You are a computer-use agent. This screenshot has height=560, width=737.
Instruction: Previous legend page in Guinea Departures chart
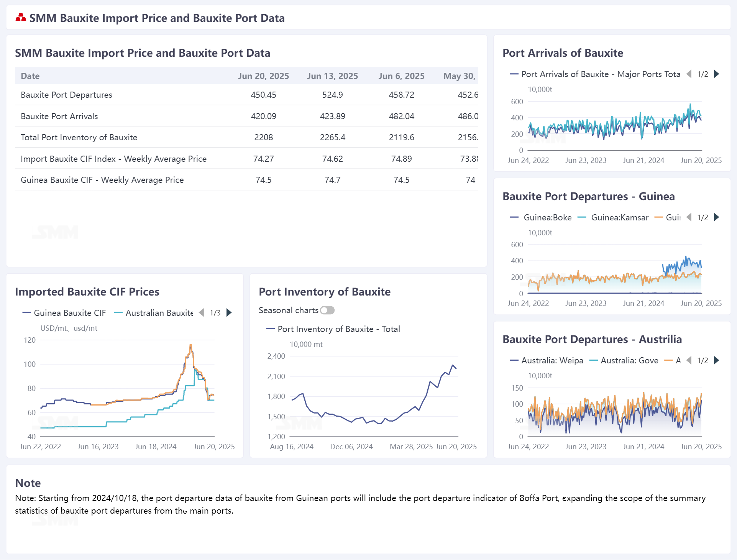pyautogui.click(x=689, y=217)
